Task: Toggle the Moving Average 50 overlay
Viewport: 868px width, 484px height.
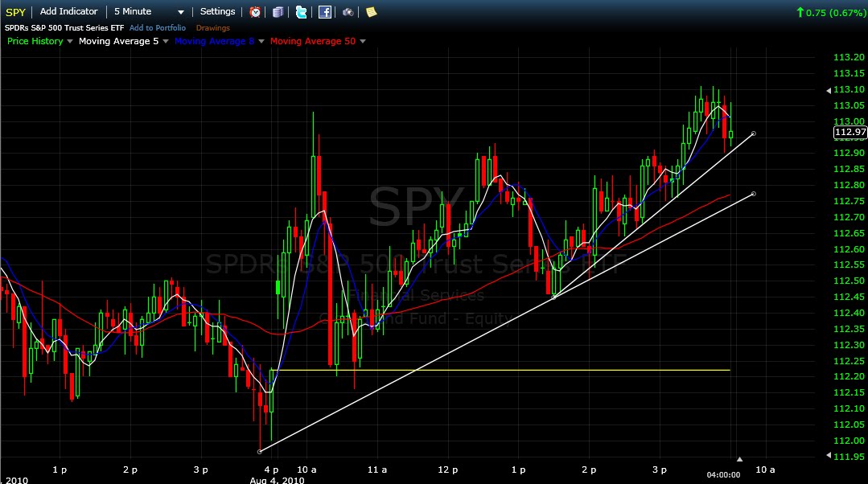Action: [313, 41]
